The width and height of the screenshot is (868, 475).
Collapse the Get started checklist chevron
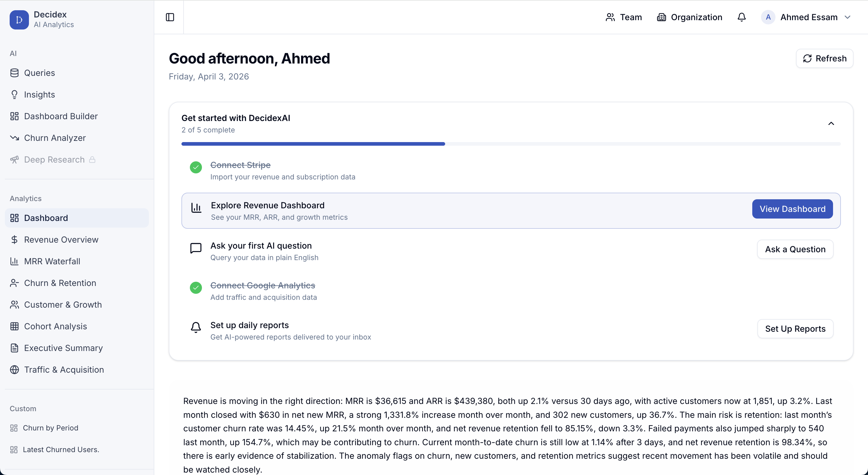point(831,123)
